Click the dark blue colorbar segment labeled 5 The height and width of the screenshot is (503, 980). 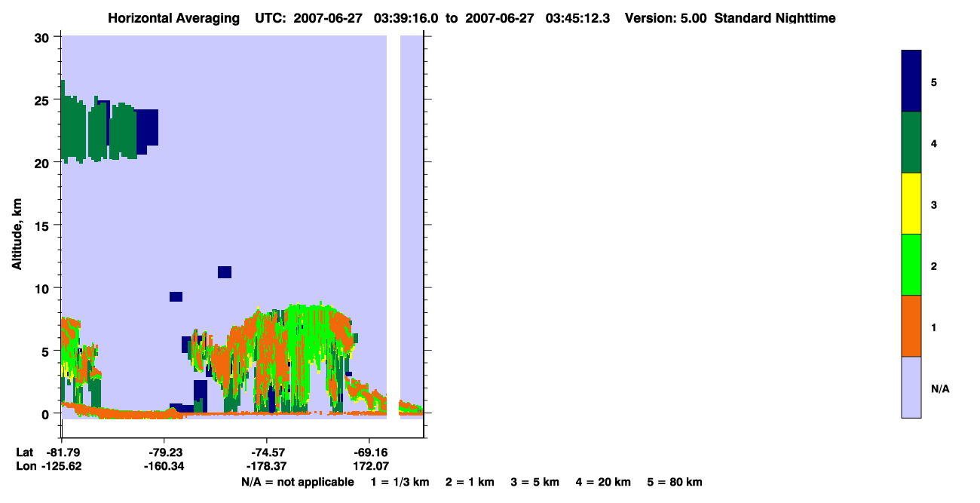911,81
